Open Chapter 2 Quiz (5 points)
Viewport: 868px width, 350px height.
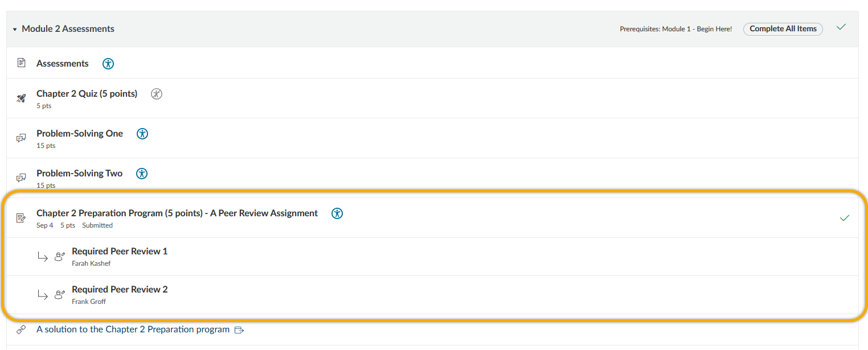(x=87, y=94)
